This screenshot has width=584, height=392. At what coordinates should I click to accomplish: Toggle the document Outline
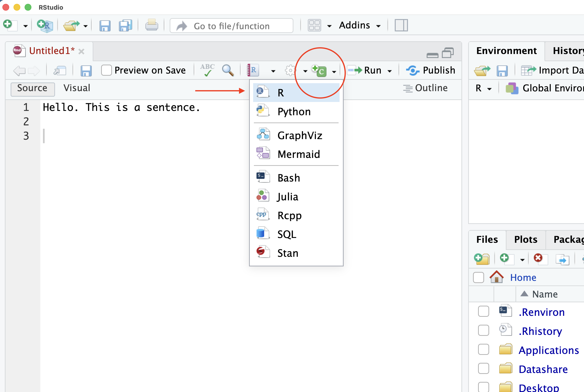(x=425, y=88)
